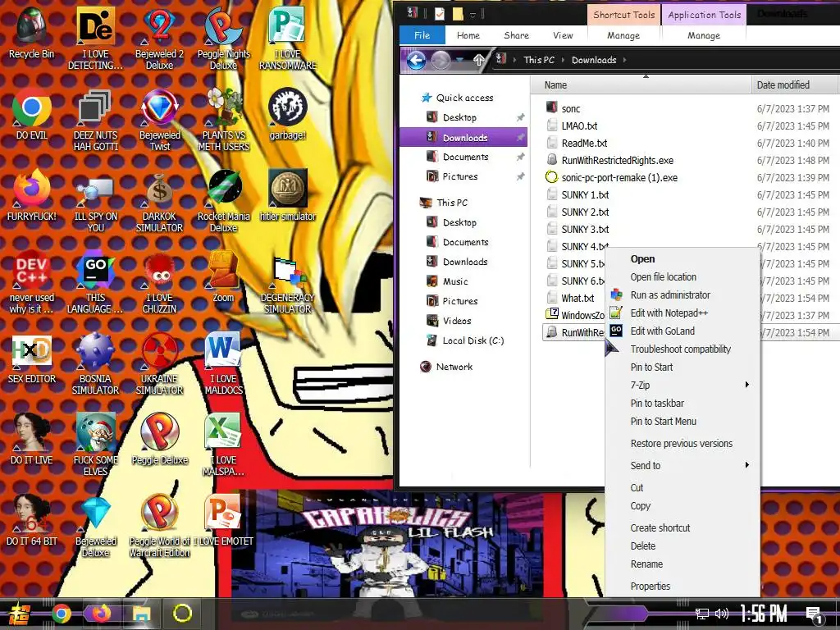Open DEEZ NUTS HAH GOTTI shortcut
This screenshot has width=840, height=630.
pos(95,119)
